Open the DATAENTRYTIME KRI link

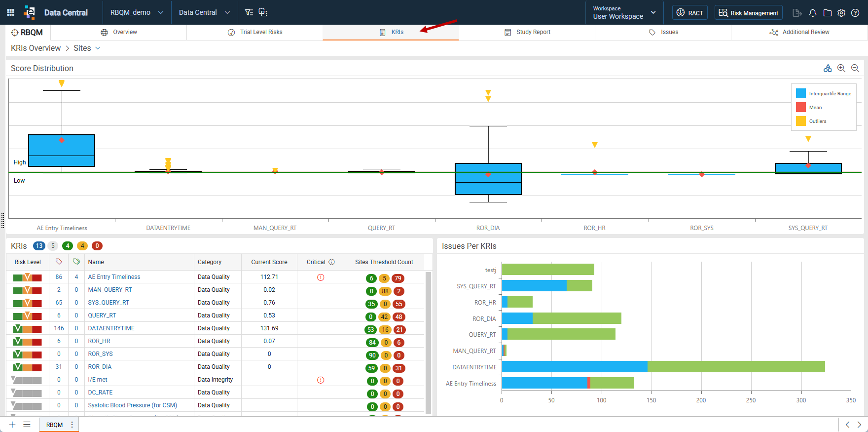111,328
